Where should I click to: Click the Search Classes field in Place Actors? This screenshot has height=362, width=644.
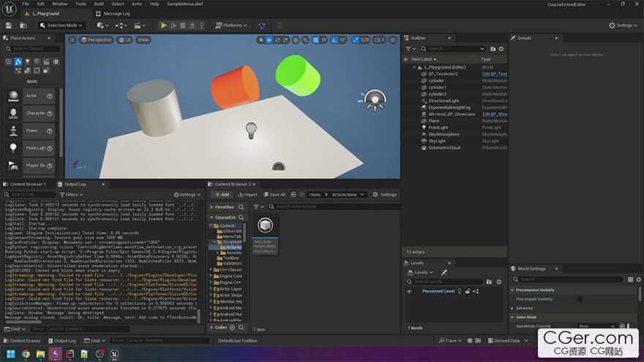point(32,49)
